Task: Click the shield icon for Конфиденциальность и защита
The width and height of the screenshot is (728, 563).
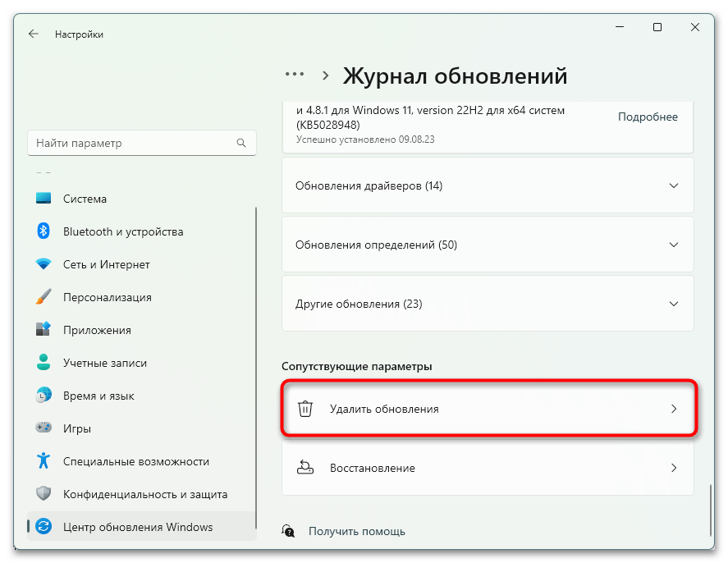Action: coord(43,493)
